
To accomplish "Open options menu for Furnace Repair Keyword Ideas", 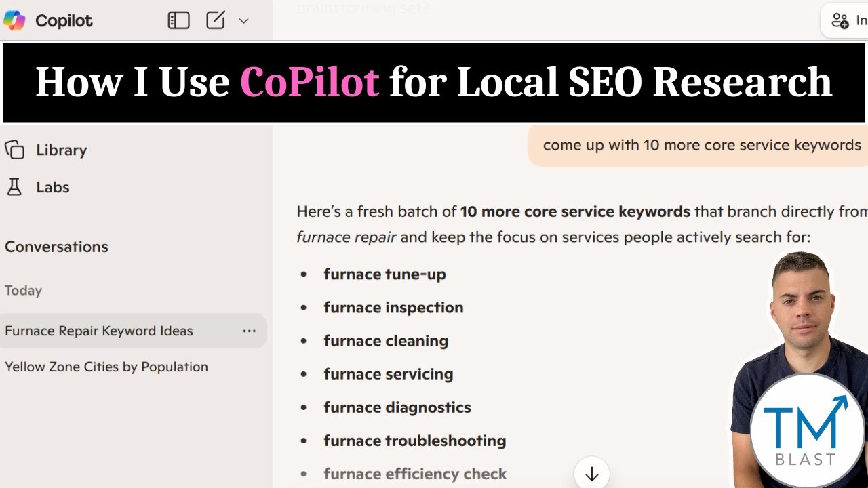I will (x=250, y=331).
